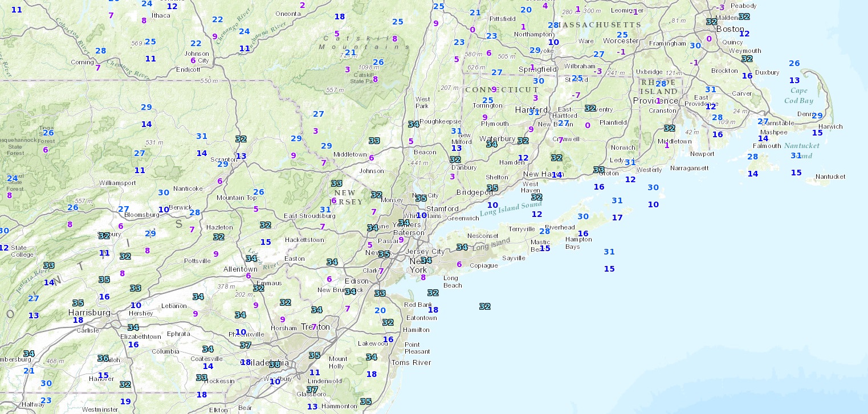Viewport: 868px width, 414px height.
Task: Click the 38 reading at Philadelphia
Action: pos(274,364)
